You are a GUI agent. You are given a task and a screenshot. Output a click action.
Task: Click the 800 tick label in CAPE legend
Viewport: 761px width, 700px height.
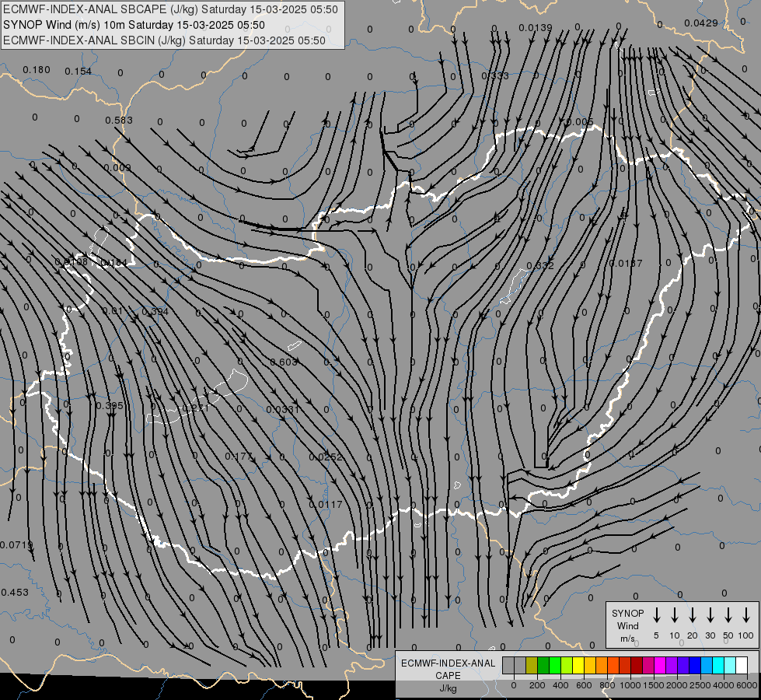point(607,685)
